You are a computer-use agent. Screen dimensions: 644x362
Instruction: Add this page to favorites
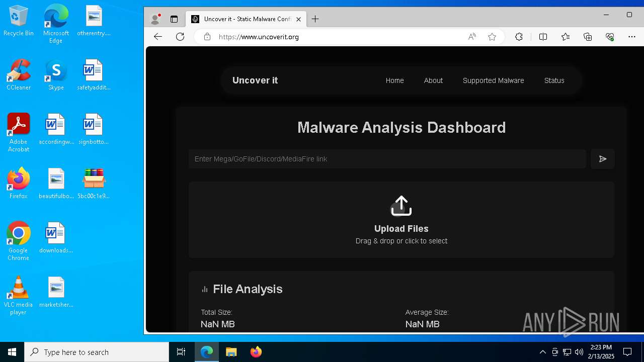point(492,37)
